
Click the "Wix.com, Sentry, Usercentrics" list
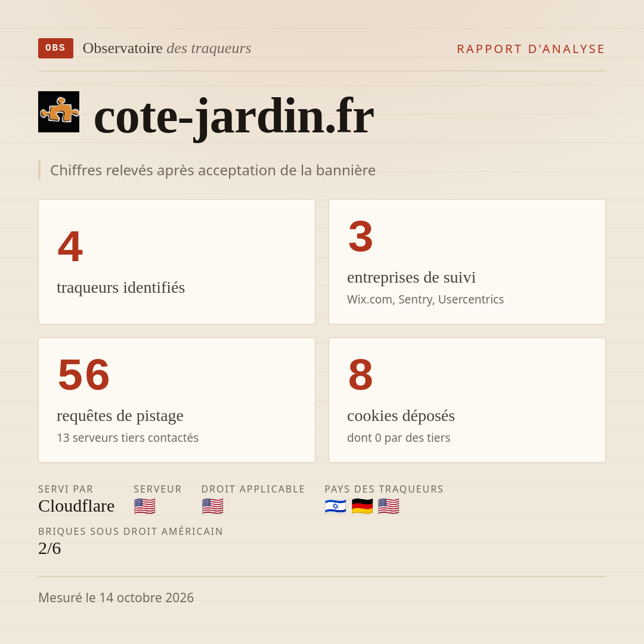coord(425,299)
